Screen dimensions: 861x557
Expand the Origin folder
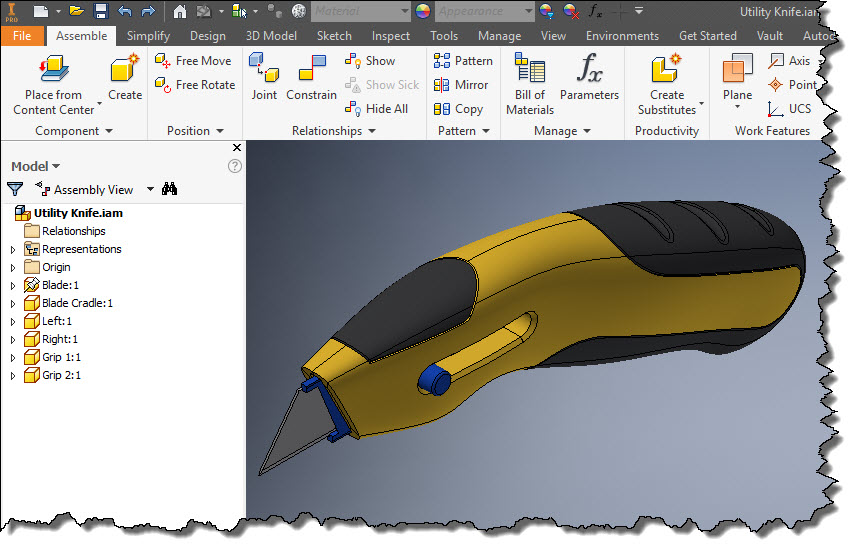(x=13, y=268)
